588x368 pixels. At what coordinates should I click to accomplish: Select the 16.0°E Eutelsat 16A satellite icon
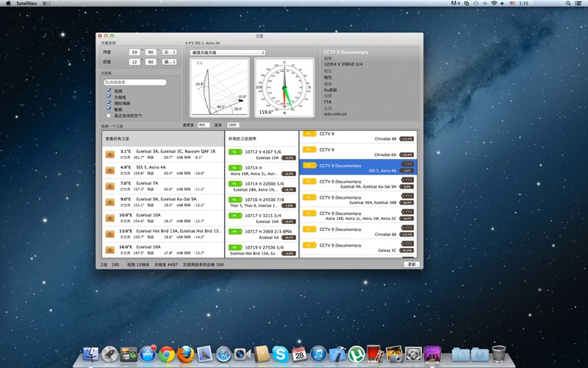click(x=110, y=250)
